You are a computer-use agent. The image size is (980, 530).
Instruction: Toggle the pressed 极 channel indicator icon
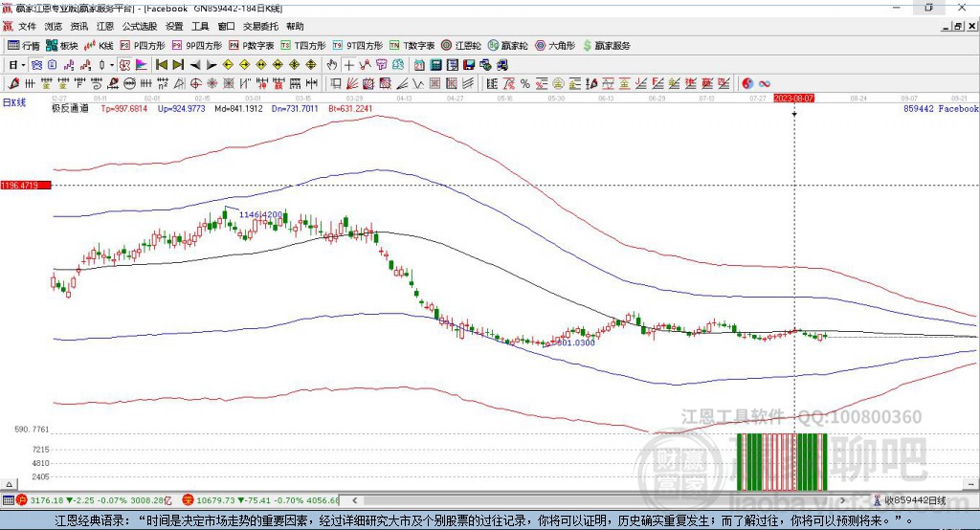[x=125, y=65]
